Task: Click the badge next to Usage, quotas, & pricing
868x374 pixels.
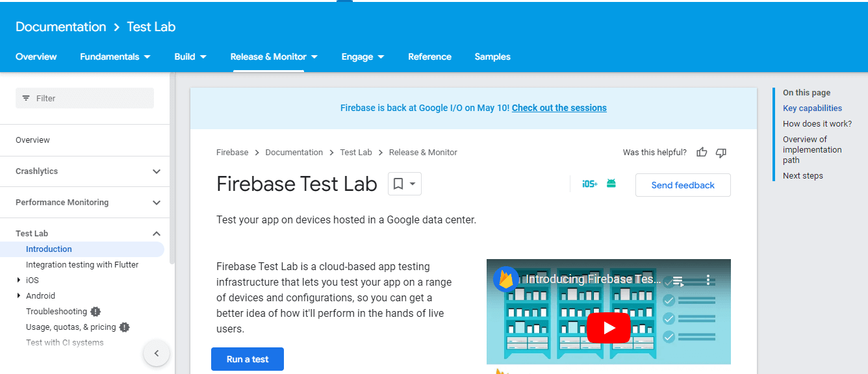Action: pos(124,327)
